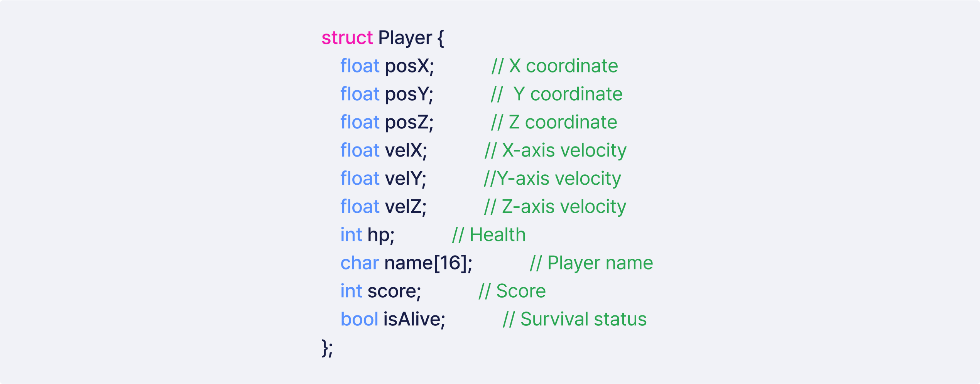Click the Player struct name
Viewport: 980px width, 384px height.
(x=405, y=38)
